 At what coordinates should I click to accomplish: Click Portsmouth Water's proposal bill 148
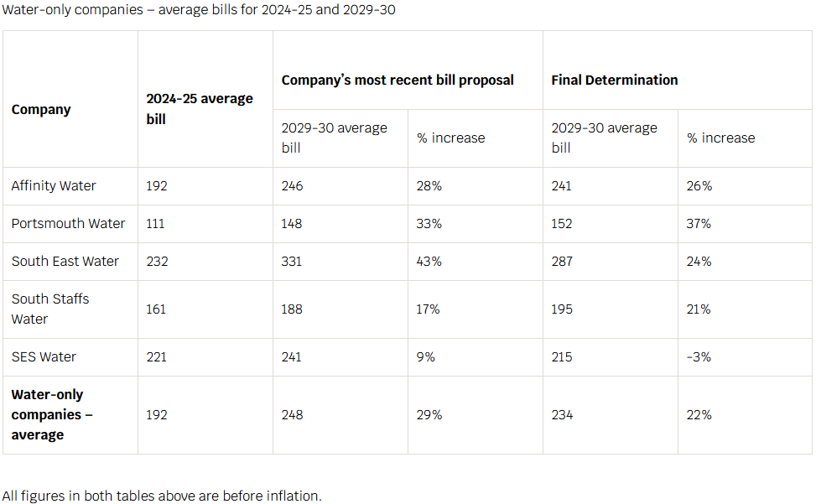coord(292,224)
